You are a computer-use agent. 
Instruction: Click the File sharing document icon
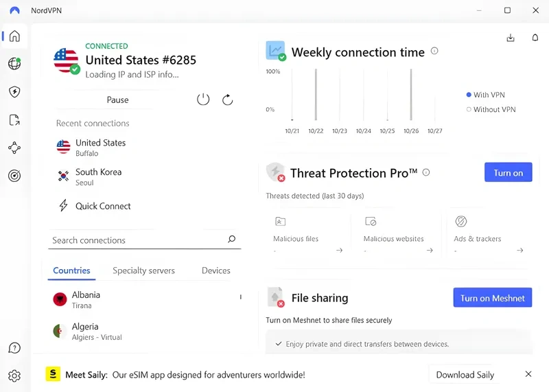point(276,297)
